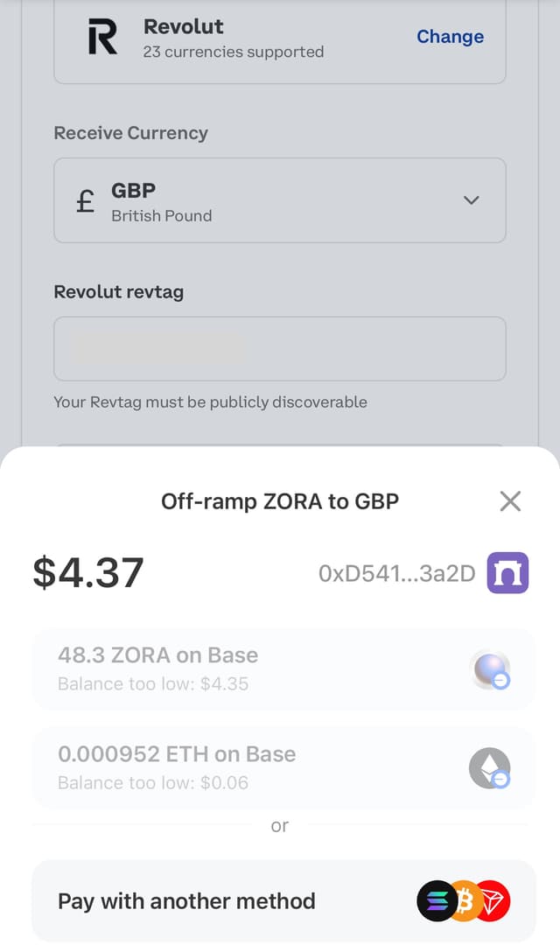Click the ETH on Base token icon
The image size is (560, 952).
click(488, 767)
